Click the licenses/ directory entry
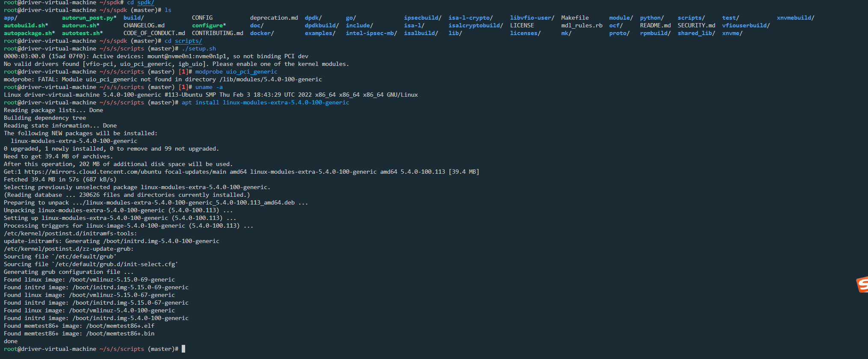The height and width of the screenshot is (359, 868). pos(526,33)
